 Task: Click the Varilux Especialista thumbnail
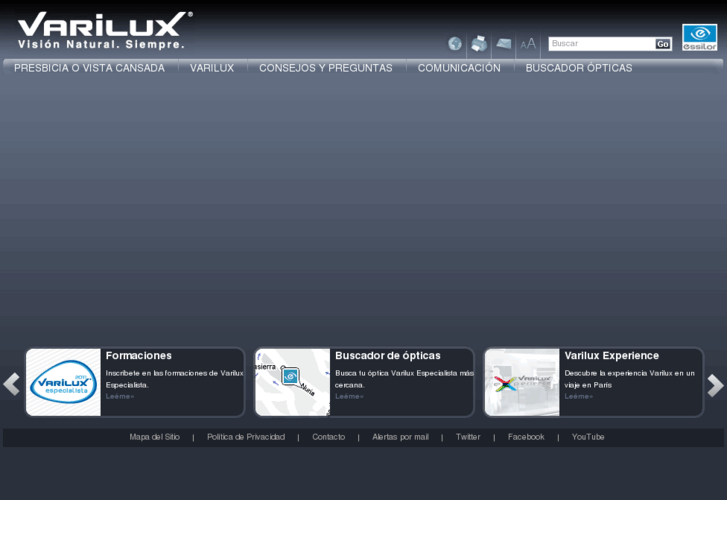pos(64,382)
